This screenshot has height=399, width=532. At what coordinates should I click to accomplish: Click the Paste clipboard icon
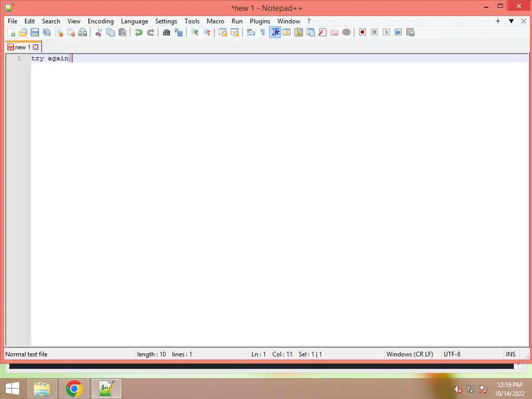[123, 32]
